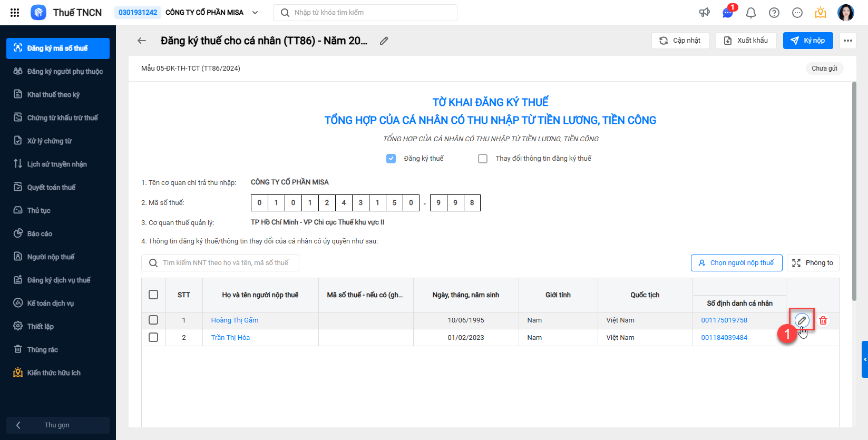The image size is (868, 440).
Task: Check the 'Thay đổi thông tin đăng ký thuế' box
Action: point(483,159)
